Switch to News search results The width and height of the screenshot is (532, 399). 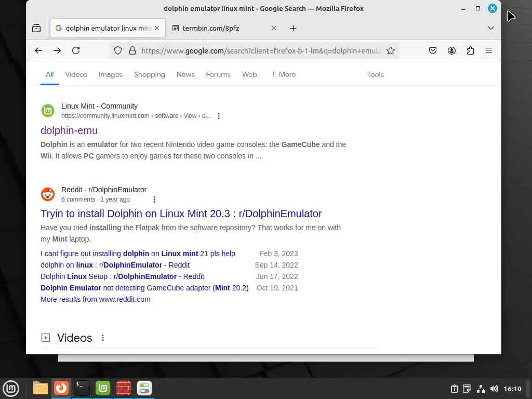tap(185, 74)
